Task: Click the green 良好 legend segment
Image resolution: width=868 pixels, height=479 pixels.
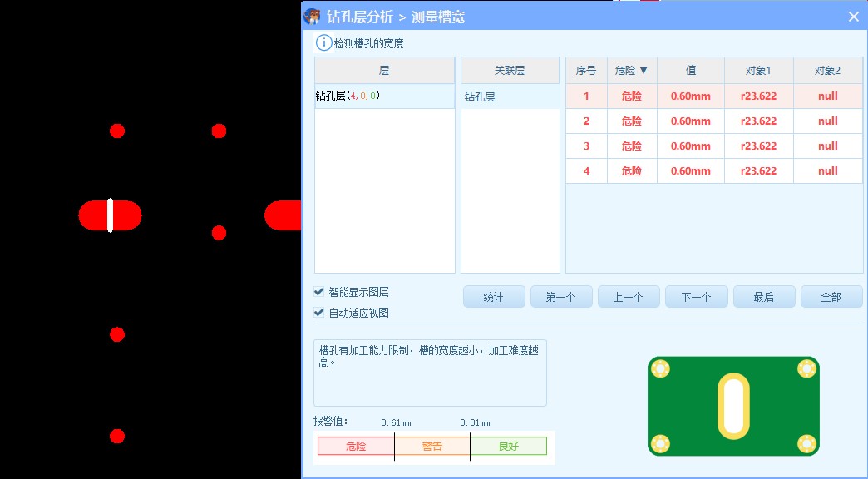Action: (x=508, y=447)
